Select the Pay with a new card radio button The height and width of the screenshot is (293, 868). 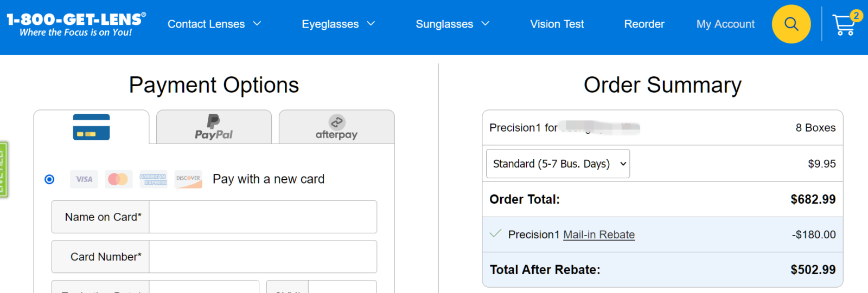pyautogui.click(x=49, y=179)
